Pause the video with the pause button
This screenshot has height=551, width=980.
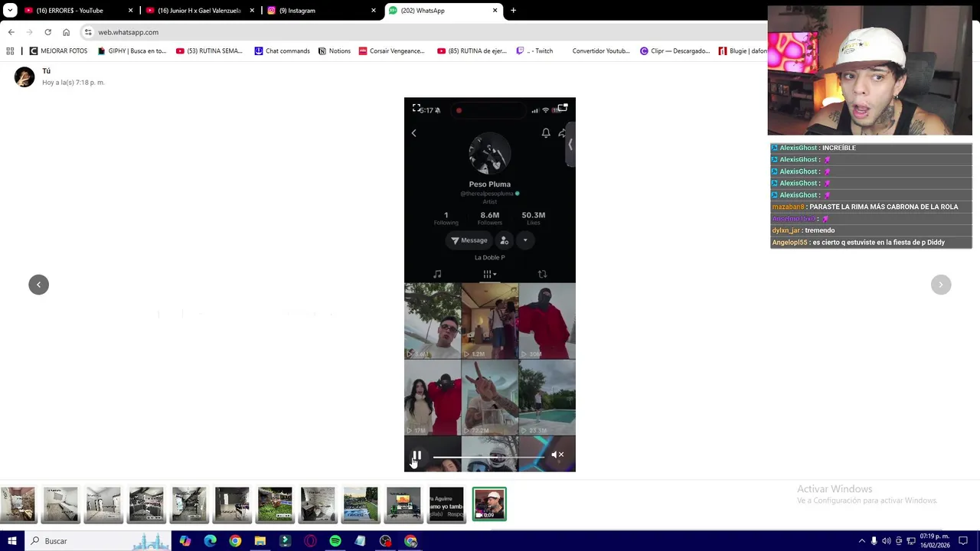pyautogui.click(x=416, y=455)
